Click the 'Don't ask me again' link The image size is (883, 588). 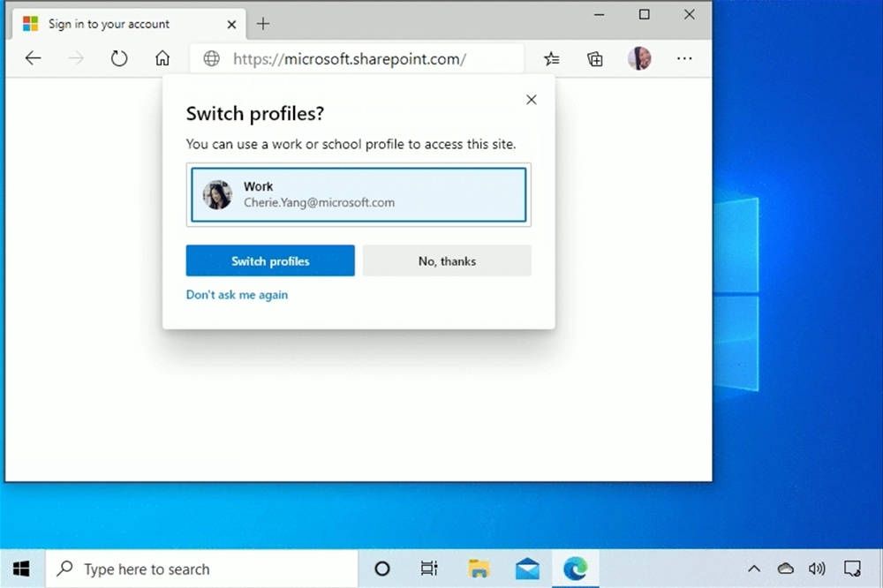pyautogui.click(x=237, y=295)
